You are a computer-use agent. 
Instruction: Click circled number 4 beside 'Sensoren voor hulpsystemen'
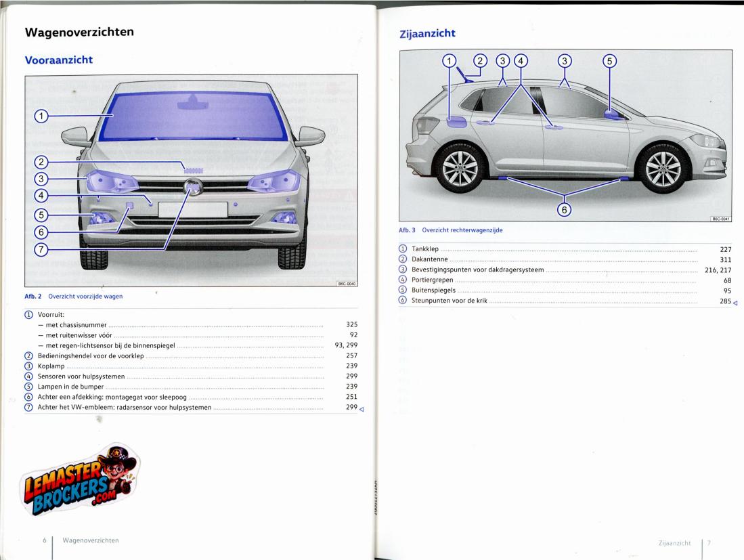[x=28, y=376]
